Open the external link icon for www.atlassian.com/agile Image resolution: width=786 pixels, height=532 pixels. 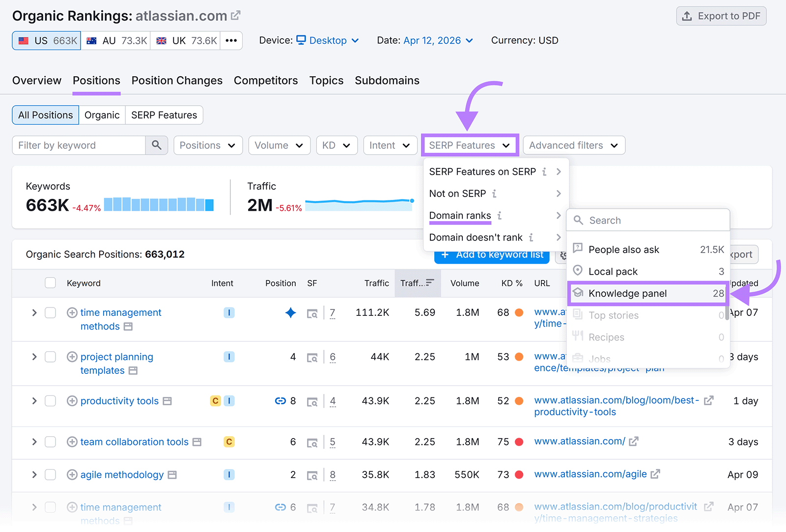pyautogui.click(x=655, y=474)
